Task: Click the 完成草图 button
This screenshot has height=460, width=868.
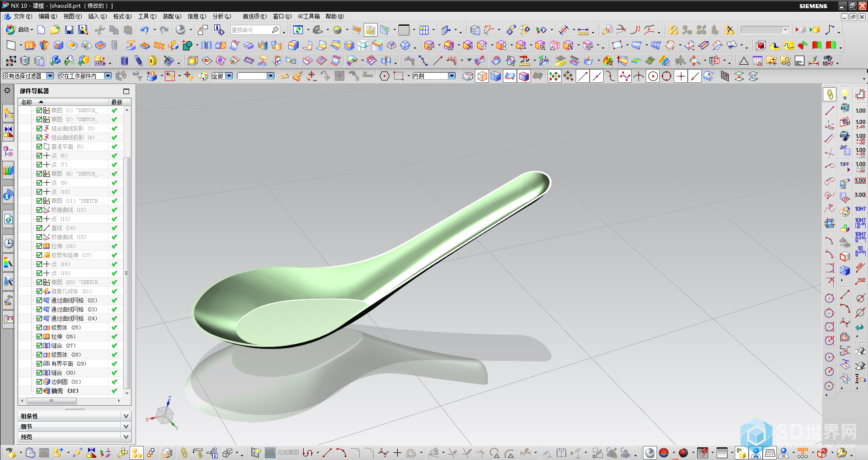Action: pos(282,452)
